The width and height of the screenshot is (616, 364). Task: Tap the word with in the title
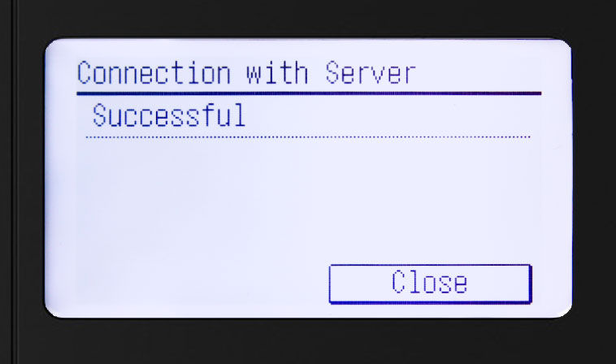277,72
